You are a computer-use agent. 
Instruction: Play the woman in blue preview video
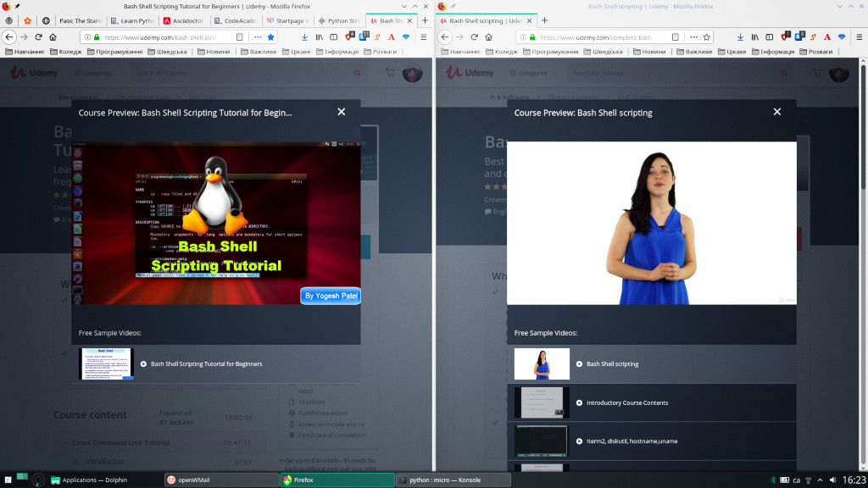(652, 223)
